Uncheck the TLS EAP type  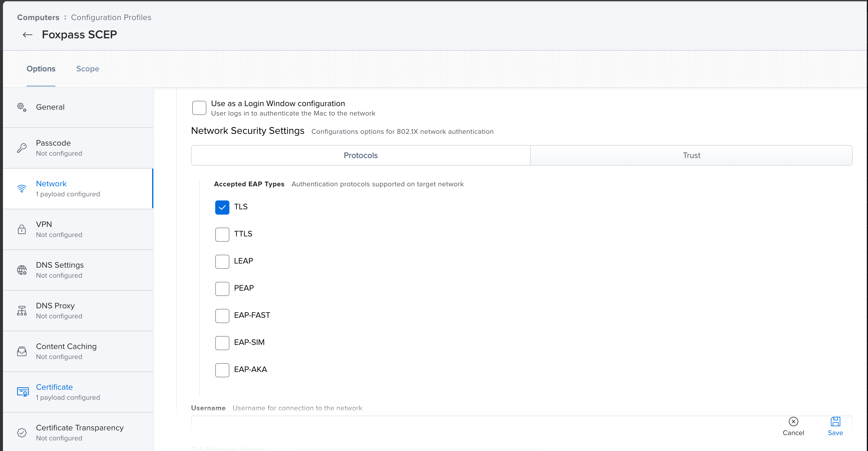(x=222, y=207)
